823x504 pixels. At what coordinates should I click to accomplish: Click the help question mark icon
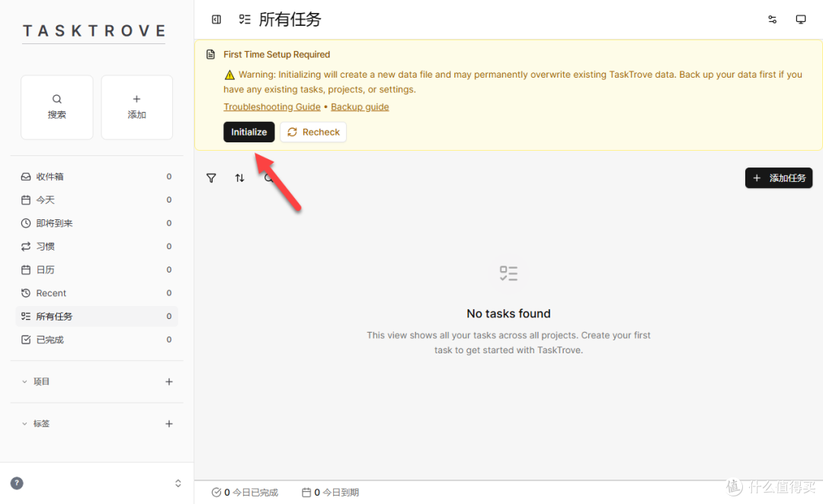[17, 483]
